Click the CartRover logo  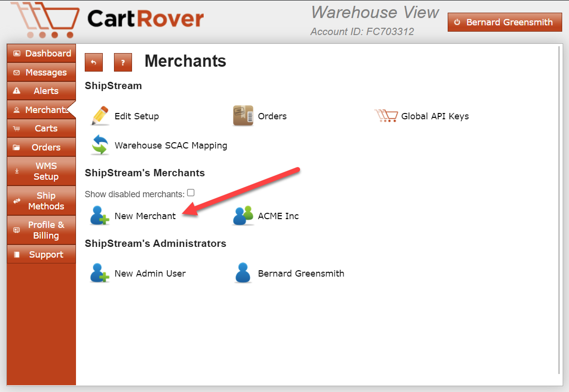(x=107, y=20)
